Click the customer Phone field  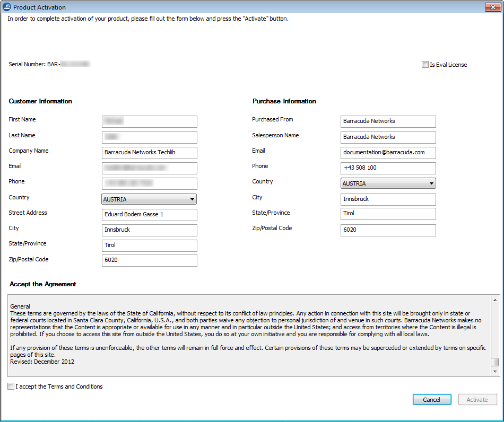(x=150, y=183)
